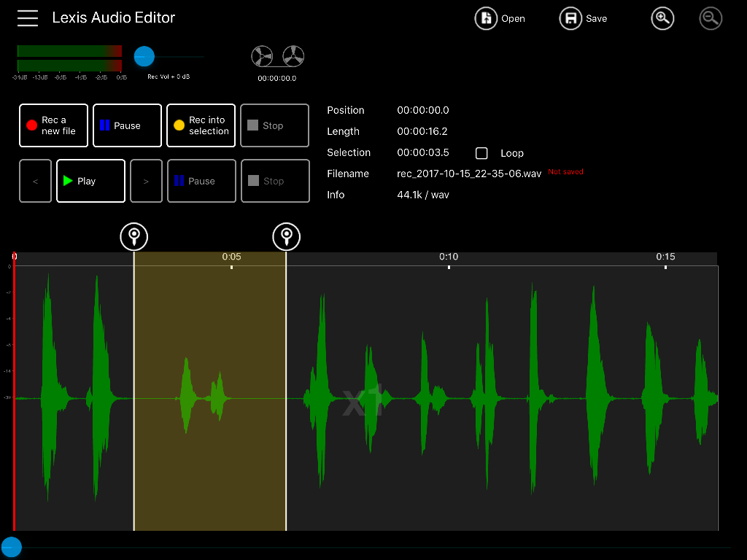
Task: Pause the recording
Action: pos(127,125)
